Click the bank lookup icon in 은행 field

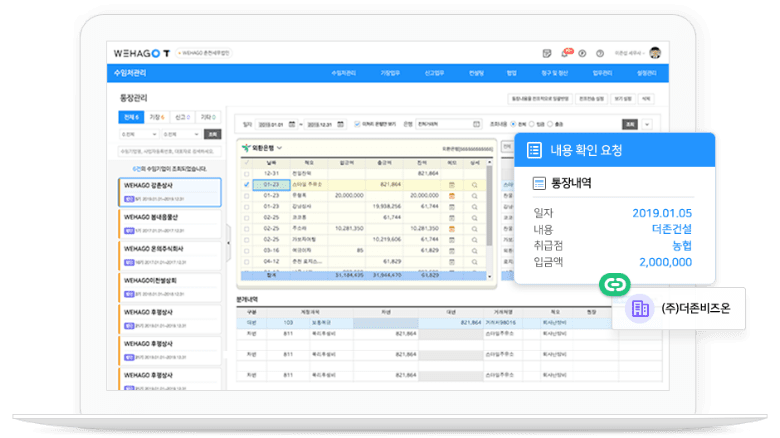476,124
